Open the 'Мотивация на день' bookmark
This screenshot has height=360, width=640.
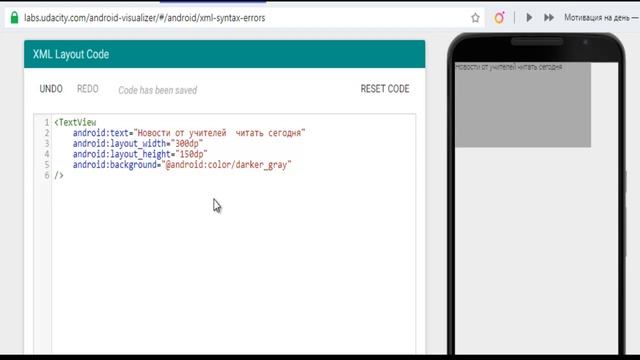point(601,18)
